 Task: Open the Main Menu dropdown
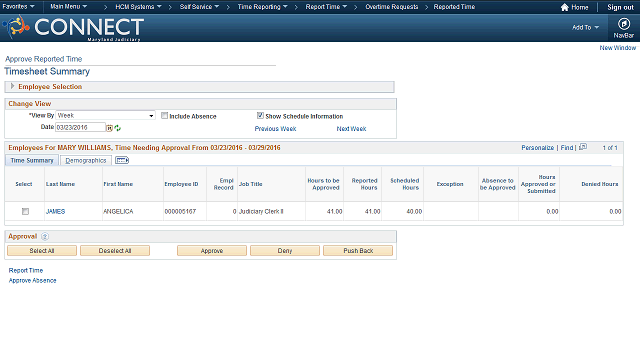tap(69, 7)
